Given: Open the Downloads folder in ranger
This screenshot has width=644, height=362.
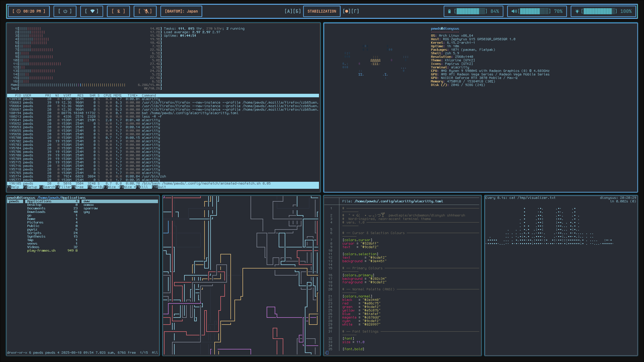Looking at the screenshot, I should [x=52, y=212].
